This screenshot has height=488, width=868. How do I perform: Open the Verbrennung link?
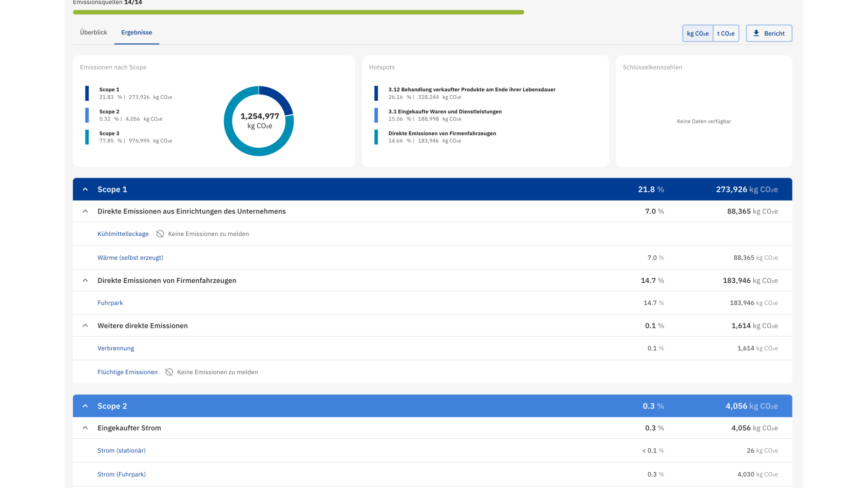pos(116,348)
